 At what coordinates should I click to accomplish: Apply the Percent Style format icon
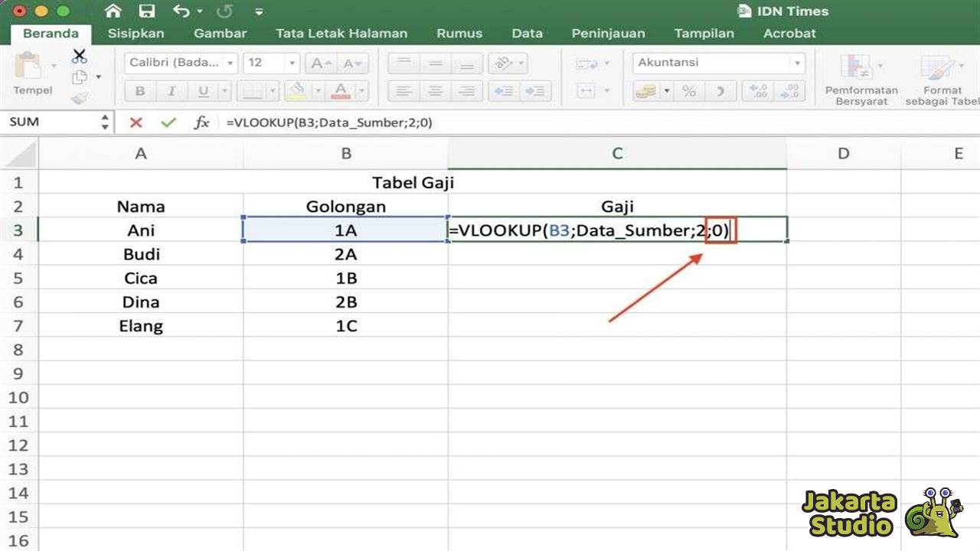pyautogui.click(x=688, y=92)
